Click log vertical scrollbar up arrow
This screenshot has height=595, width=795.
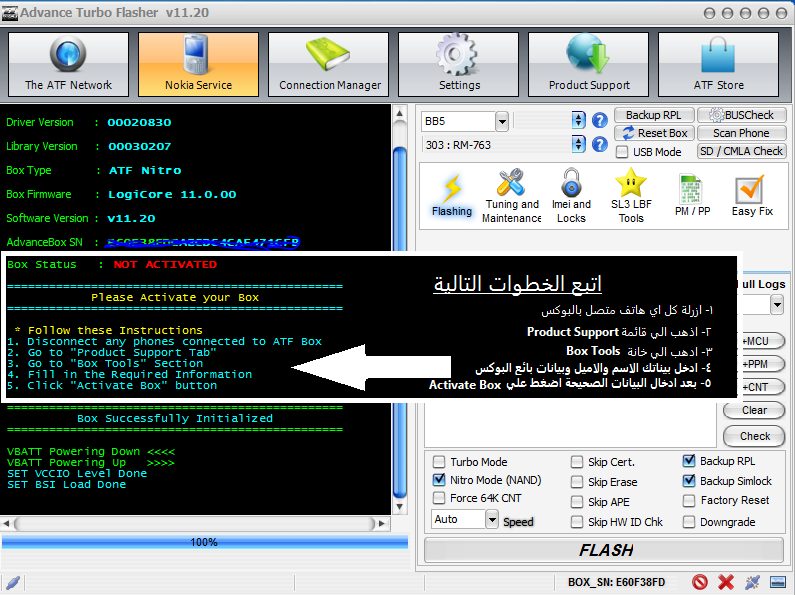pos(400,114)
